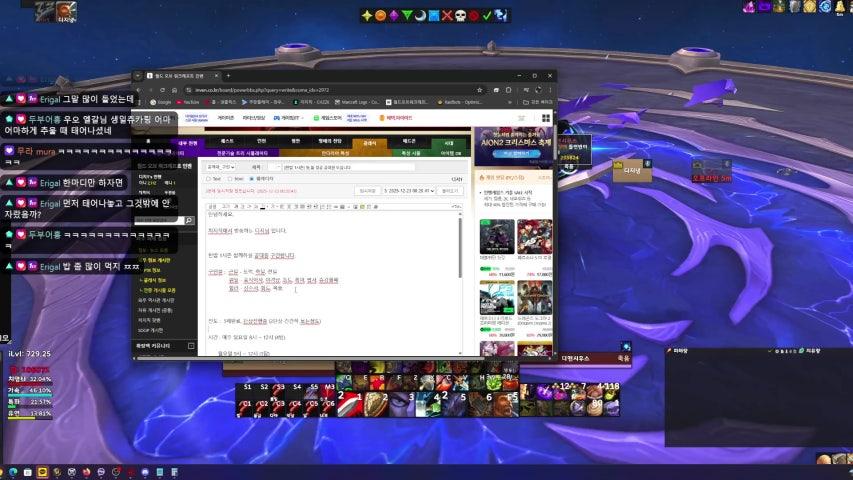Open the browser extensions icon
This screenshot has width=853, height=480.
pos(508,90)
